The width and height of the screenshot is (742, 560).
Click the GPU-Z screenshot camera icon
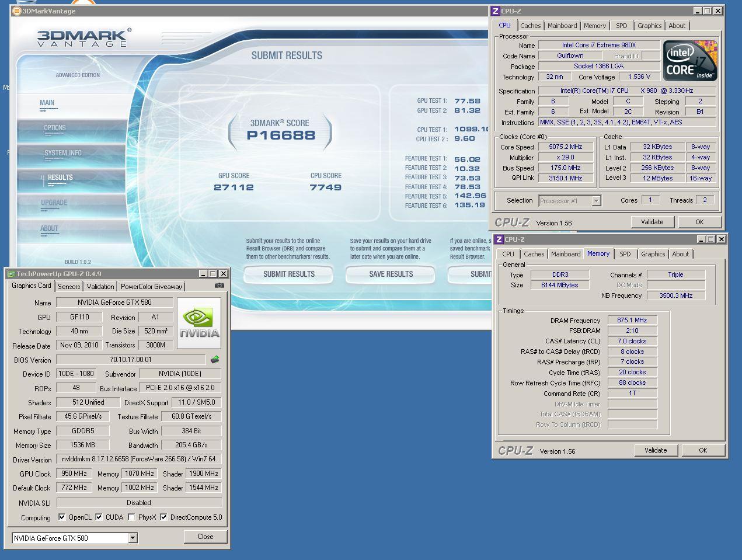click(x=220, y=286)
